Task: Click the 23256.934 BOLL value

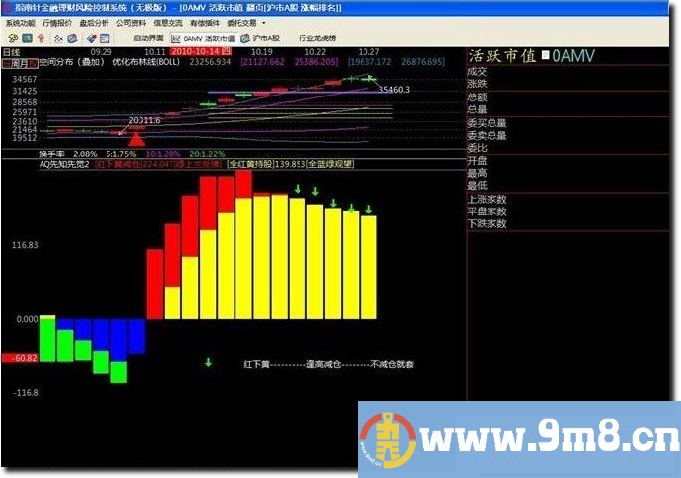Action: point(210,62)
